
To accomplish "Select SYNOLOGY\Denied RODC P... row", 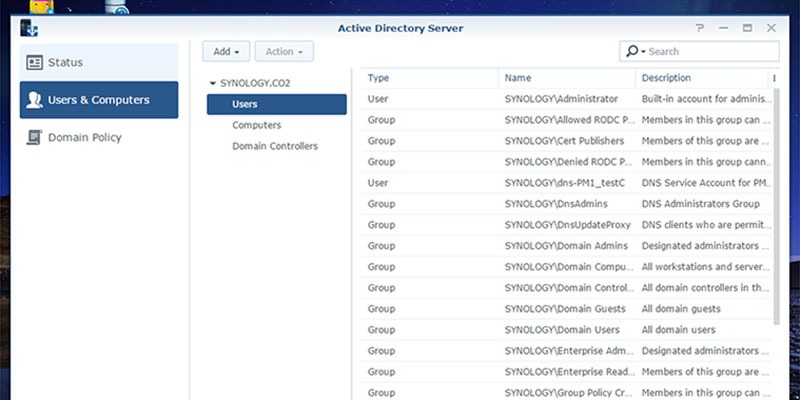I will [567, 162].
